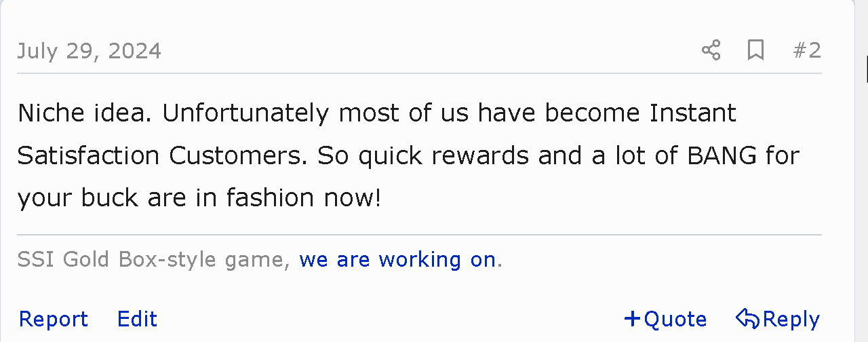Click the "SSI Gold Box-style game" signature text
This screenshot has width=868, height=342.
pos(153,259)
